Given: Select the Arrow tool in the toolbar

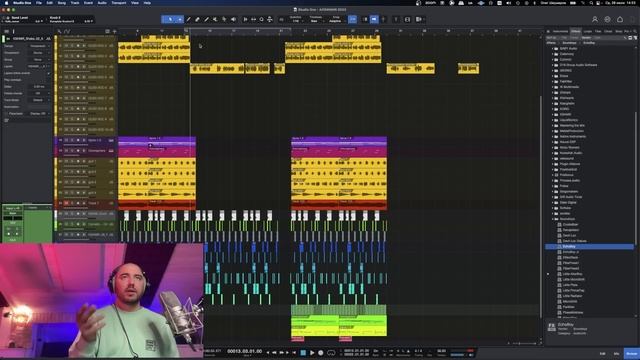Looking at the screenshot, I should (170, 19).
